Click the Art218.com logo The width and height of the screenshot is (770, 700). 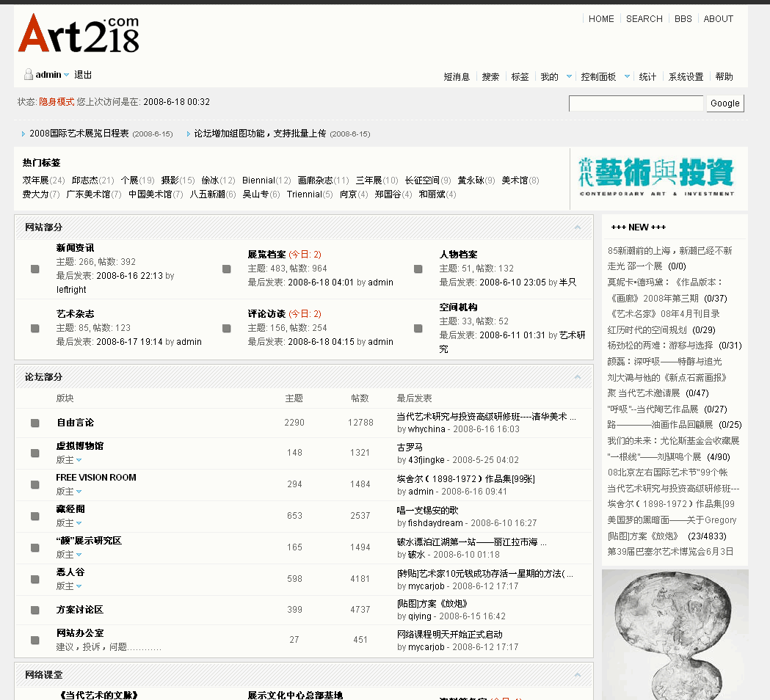79,33
